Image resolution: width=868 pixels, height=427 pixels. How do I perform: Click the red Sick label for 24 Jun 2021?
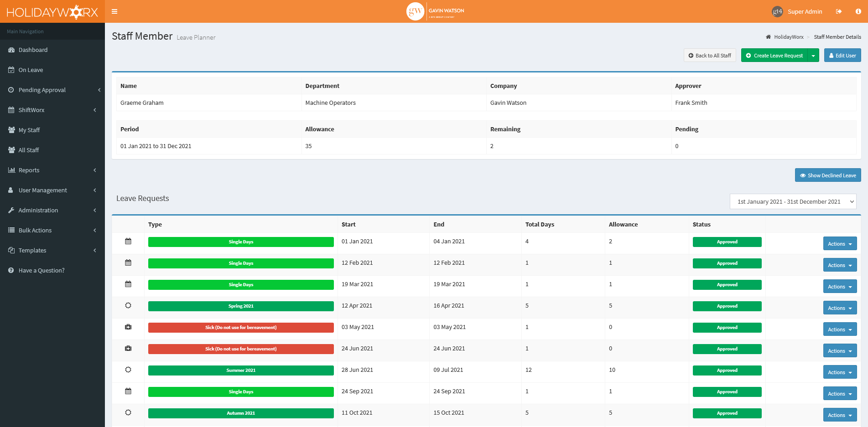coord(241,349)
